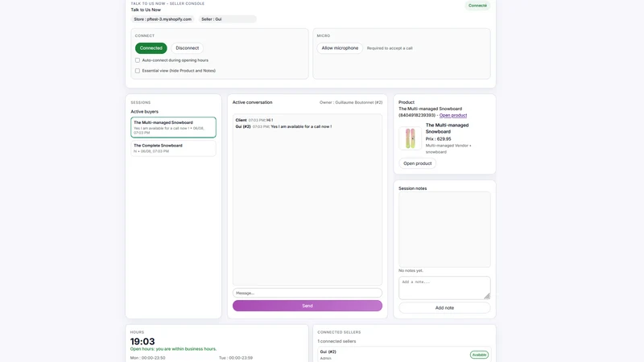Viewport: 644px width, 362px height.
Task: Select The Complete Snowboard session
Action: point(173,148)
